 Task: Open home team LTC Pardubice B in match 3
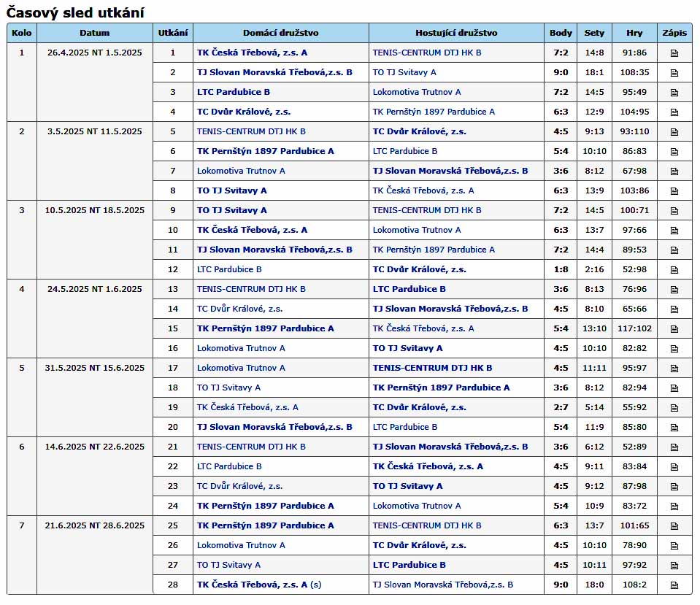pos(234,92)
